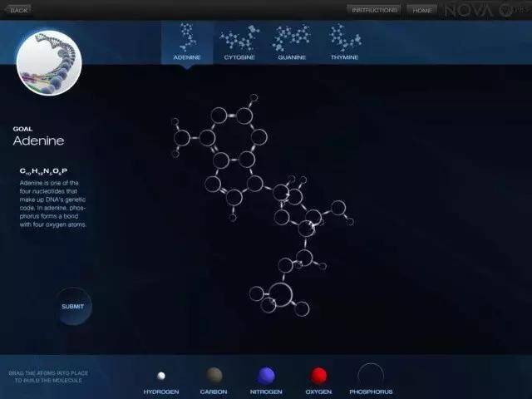Click the large phosphorus placeholder circle in molecule
The width and height of the screenshot is (532, 399).
pyautogui.click(x=281, y=295)
